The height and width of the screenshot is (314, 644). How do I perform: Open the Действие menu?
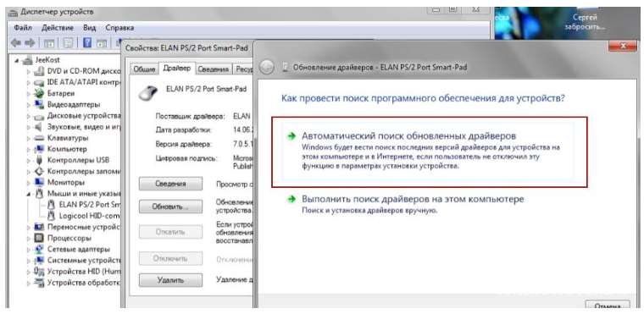pyautogui.click(x=58, y=28)
